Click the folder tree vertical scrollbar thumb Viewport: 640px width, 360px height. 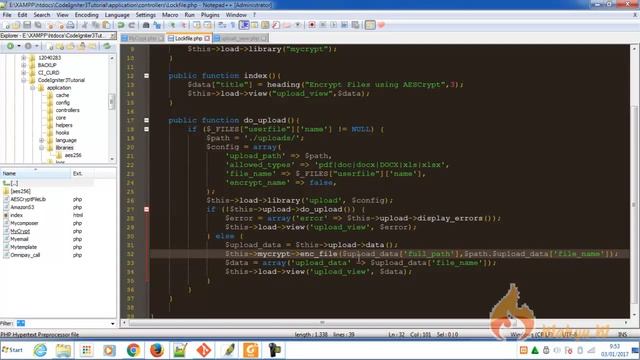[x=111, y=102]
